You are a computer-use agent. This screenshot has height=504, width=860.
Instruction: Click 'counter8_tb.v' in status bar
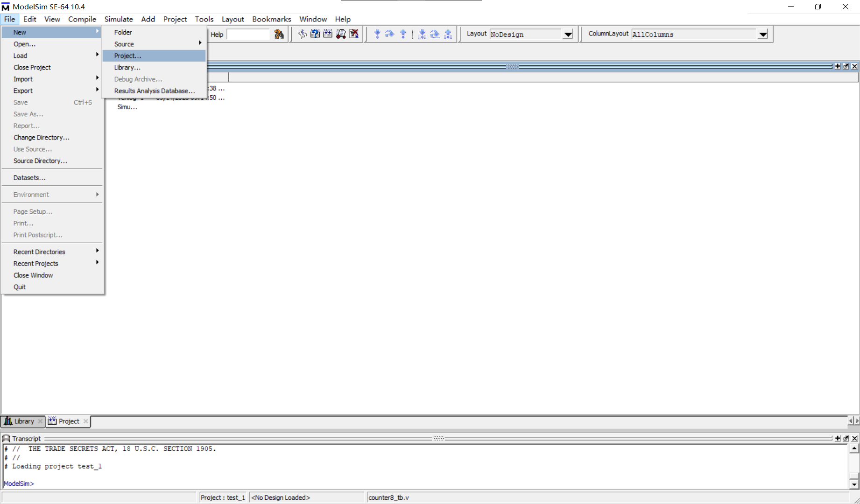click(x=388, y=497)
